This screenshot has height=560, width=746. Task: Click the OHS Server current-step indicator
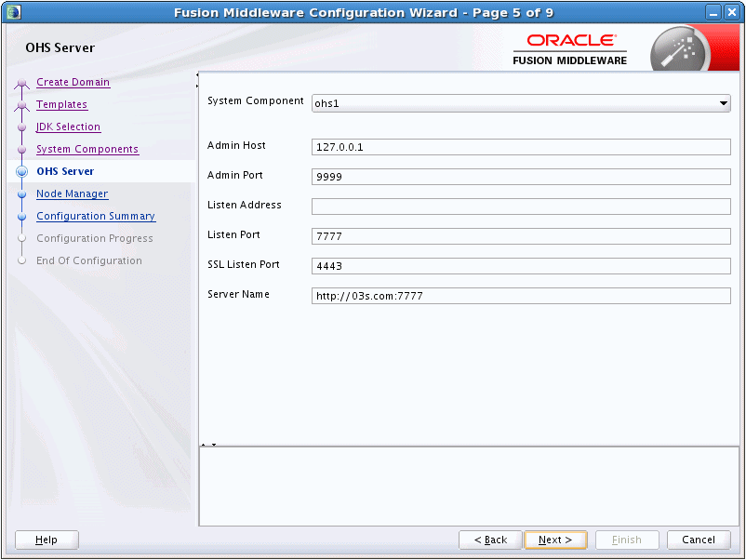[22, 172]
